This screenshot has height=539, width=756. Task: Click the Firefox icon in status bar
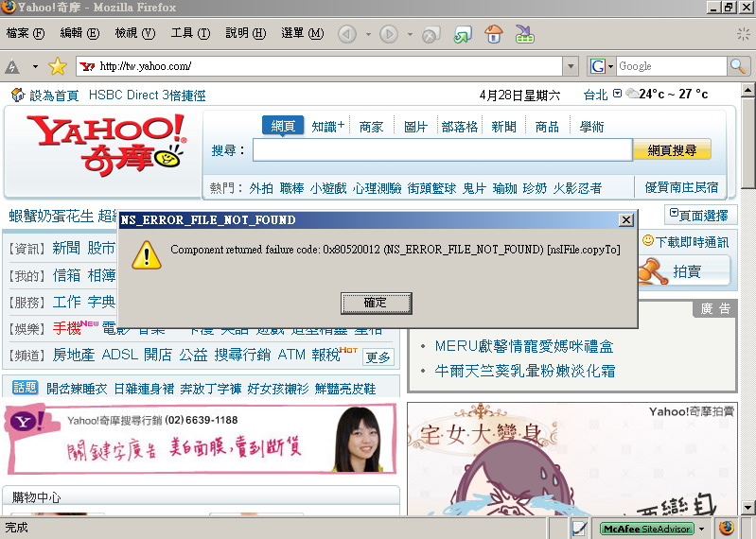pyautogui.click(x=727, y=529)
